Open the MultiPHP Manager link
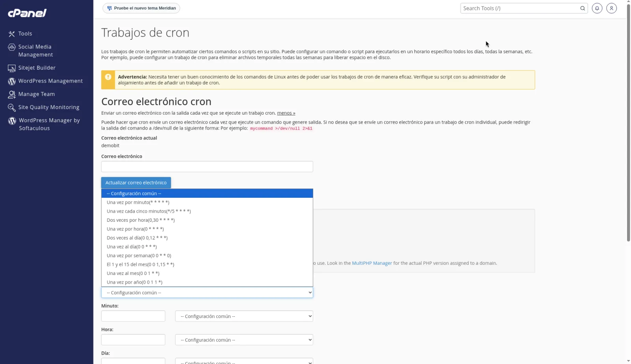Image resolution: width=631 pixels, height=364 pixels. (372, 263)
